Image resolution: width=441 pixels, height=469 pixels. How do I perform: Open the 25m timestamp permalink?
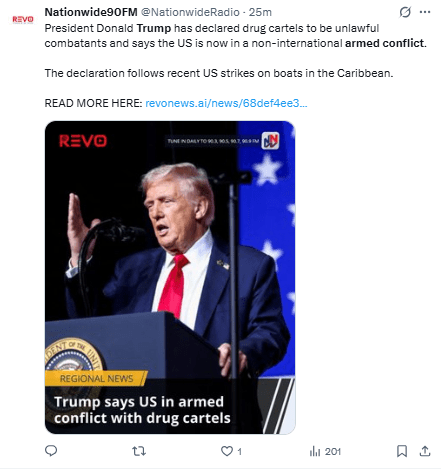(x=260, y=12)
